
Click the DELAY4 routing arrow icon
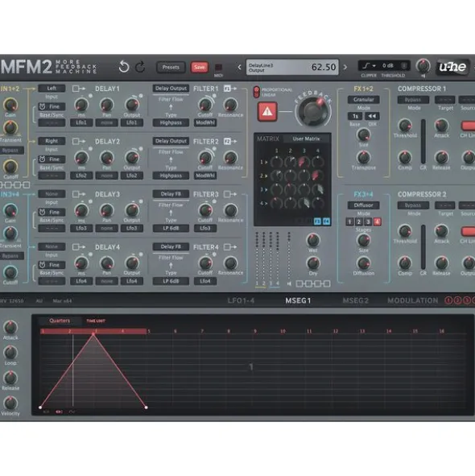click(78, 247)
